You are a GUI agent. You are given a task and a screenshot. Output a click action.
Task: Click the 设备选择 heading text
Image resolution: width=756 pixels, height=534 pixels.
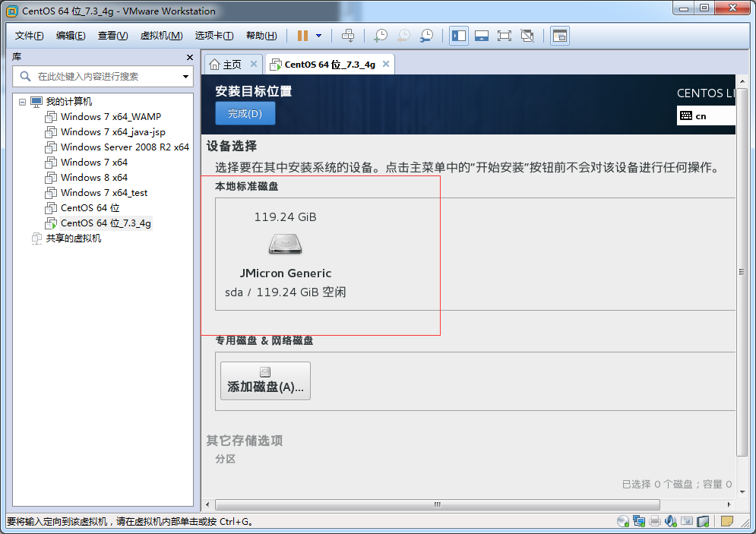(x=232, y=146)
